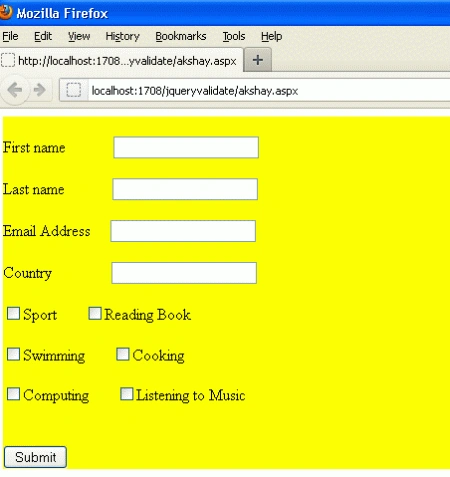The width and height of the screenshot is (450, 477).
Task: Click the Submit button
Action: [x=35, y=457]
